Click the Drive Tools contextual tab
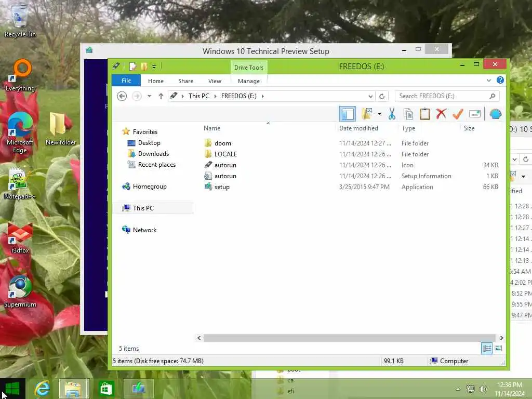This screenshot has height=399, width=532. point(249,68)
